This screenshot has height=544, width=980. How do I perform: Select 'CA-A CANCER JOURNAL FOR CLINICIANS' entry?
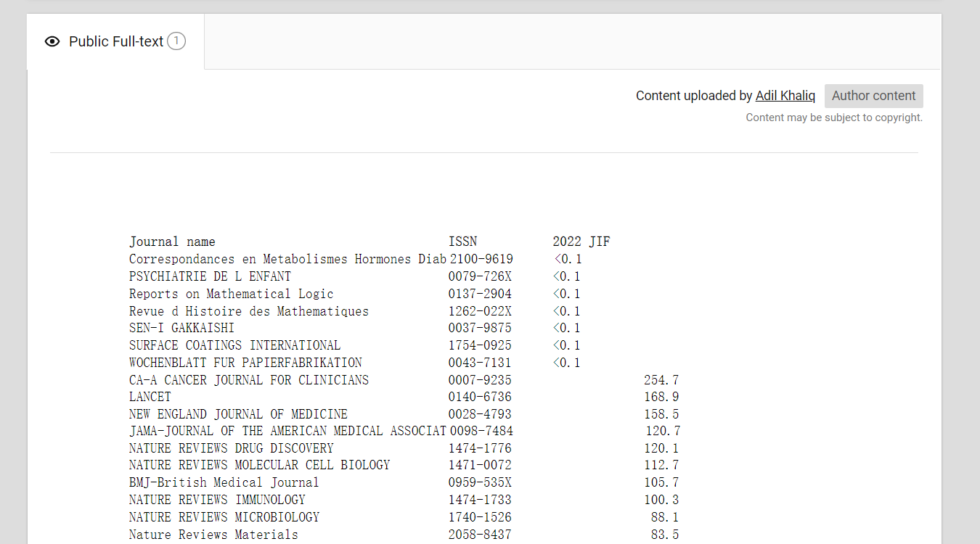[x=249, y=380]
